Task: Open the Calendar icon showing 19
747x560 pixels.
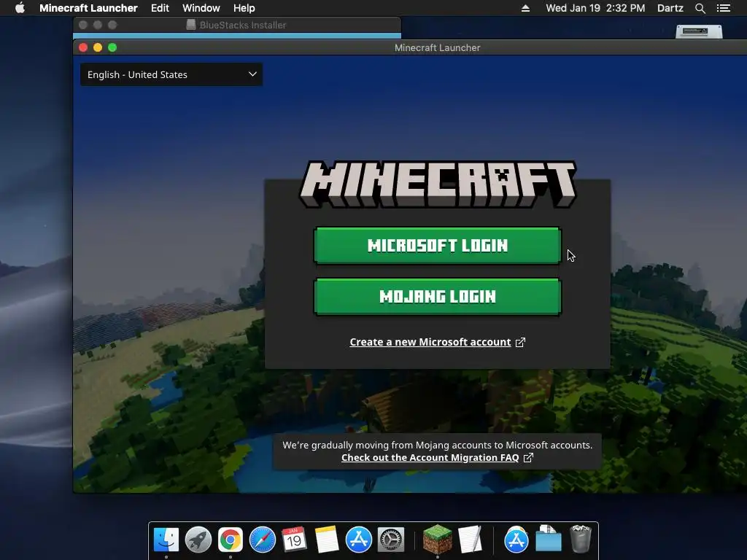Action: point(294,540)
